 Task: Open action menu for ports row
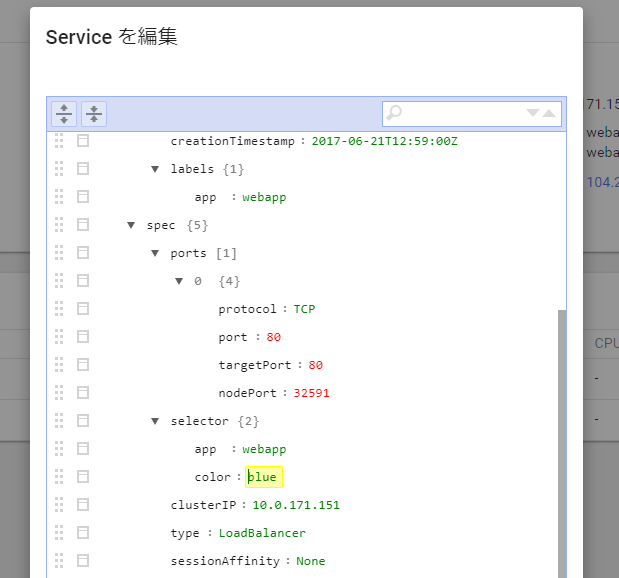point(83,253)
